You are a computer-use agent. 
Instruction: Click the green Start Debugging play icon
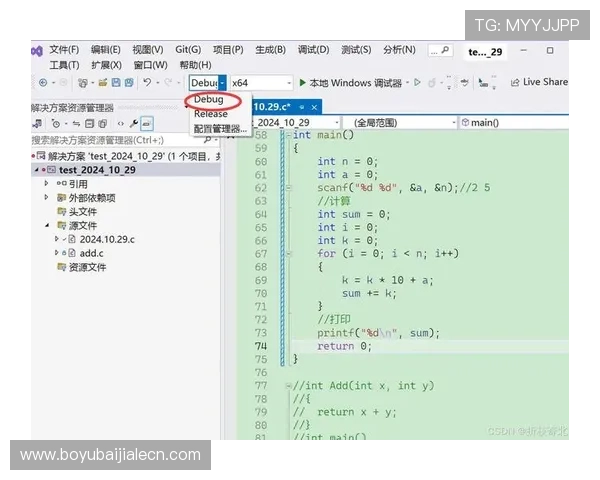[x=302, y=83]
